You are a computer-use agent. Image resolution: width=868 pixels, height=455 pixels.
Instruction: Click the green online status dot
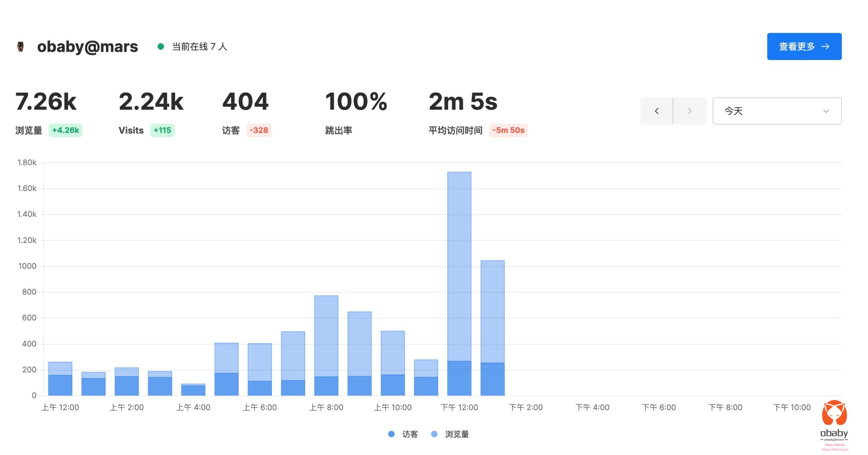(x=161, y=46)
